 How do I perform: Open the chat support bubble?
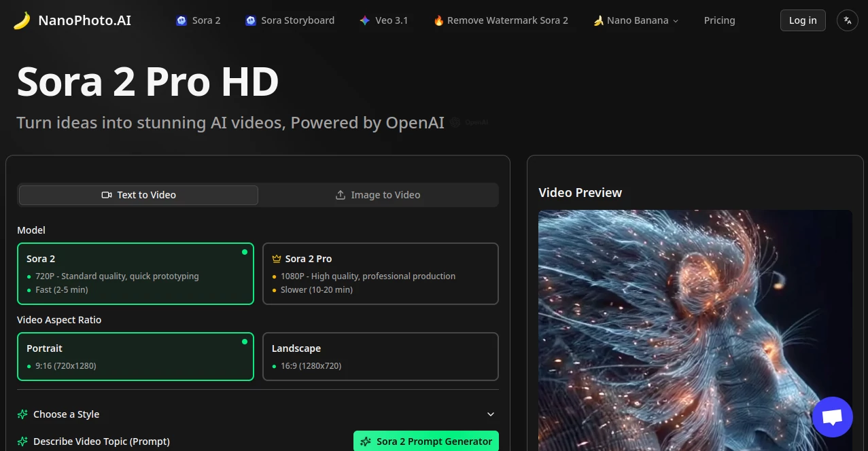click(x=832, y=416)
